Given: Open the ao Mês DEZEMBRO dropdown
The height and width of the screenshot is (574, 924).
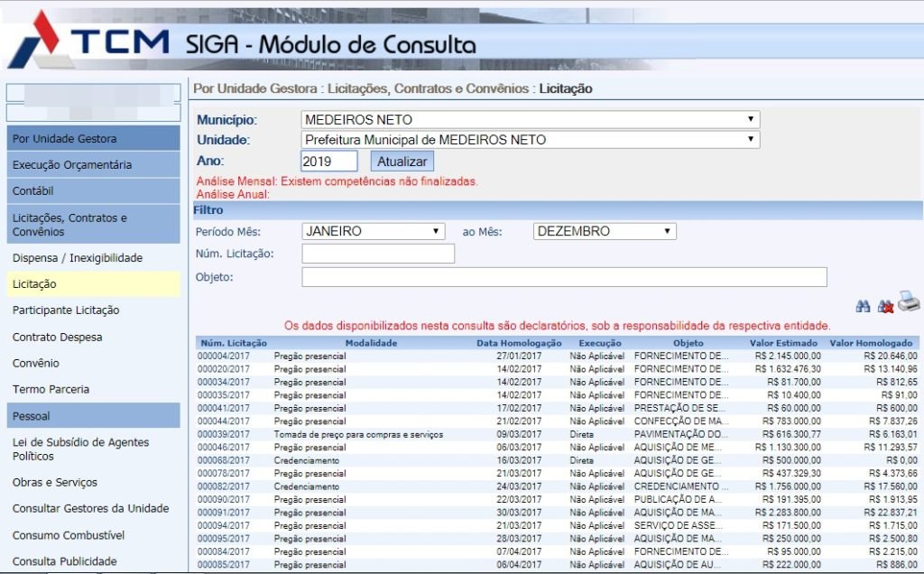Looking at the screenshot, I should pyautogui.click(x=605, y=231).
